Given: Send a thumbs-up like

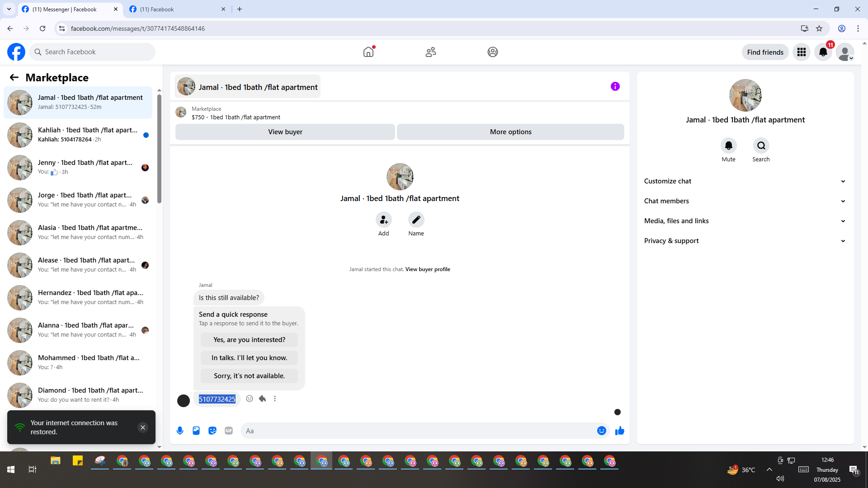Looking at the screenshot, I should (619, 431).
